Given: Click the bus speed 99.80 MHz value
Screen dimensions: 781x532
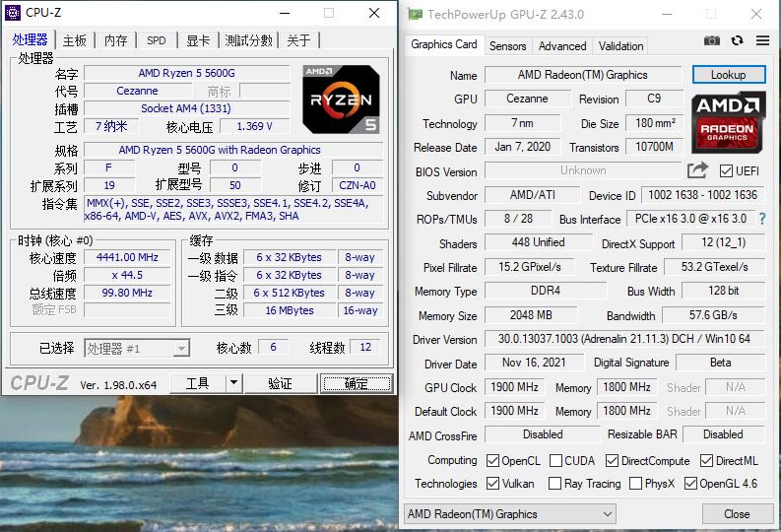Looking at the screenshot, I should [x=127, y=293].
